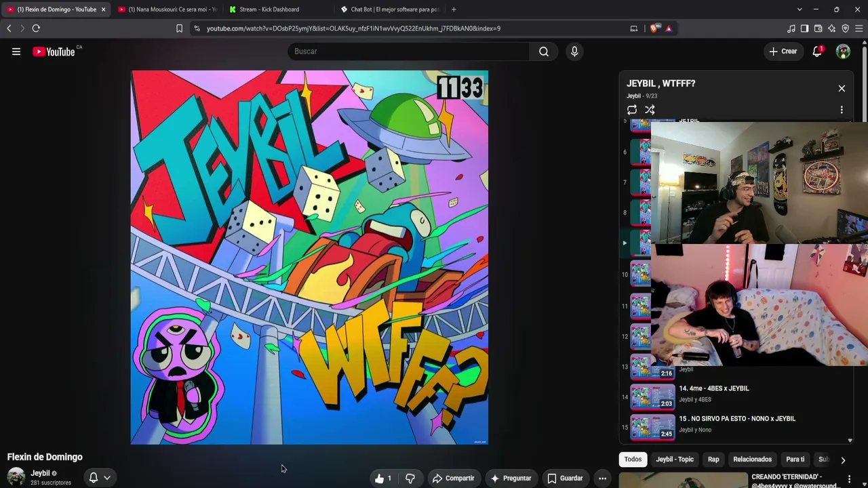The width and height of the screenshot is (868, 488).
Task: Open the VPN shield icon
Action: pos(845,28)
